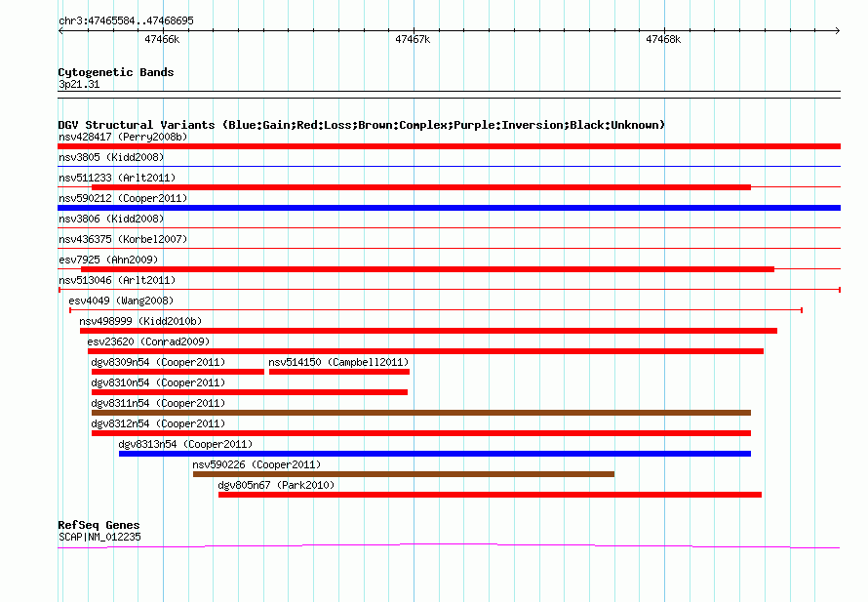Click the dgv8309n54 (Cooper2011) label
Viewport: 868px width, 602px height.
pyautogui.click(x=158, y=362)
